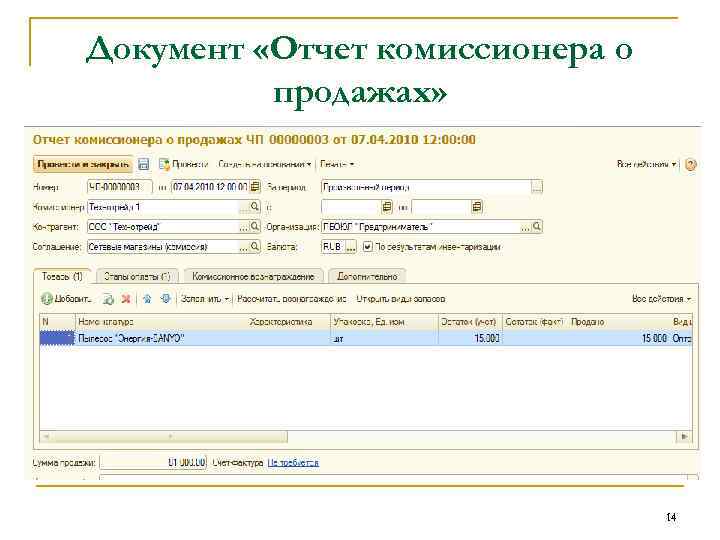This screenshot has height=540, width=720.
Task: Open the Комиссионер Тех-трейд 1 record via magnifier
Action: [x=255, y=207]
